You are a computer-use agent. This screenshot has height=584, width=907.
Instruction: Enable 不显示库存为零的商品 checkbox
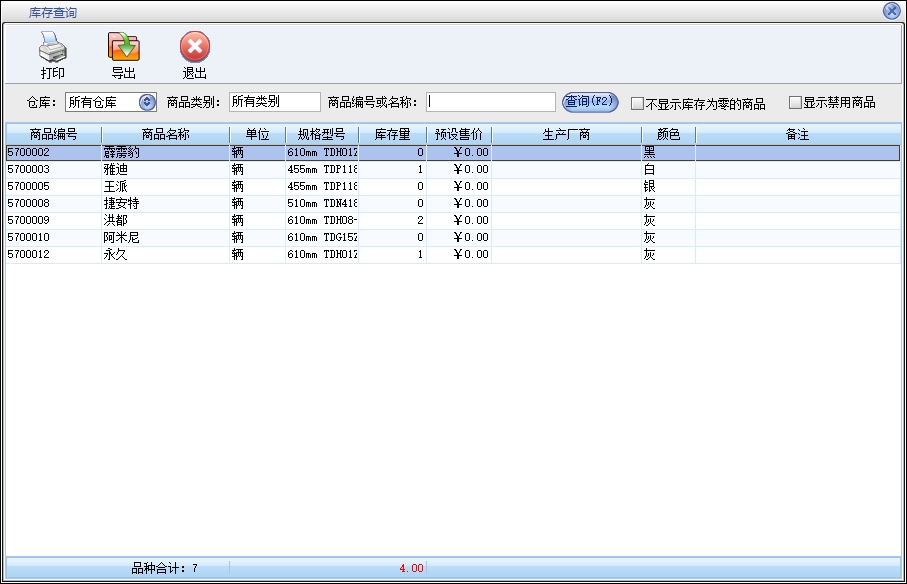click(637, 103)
